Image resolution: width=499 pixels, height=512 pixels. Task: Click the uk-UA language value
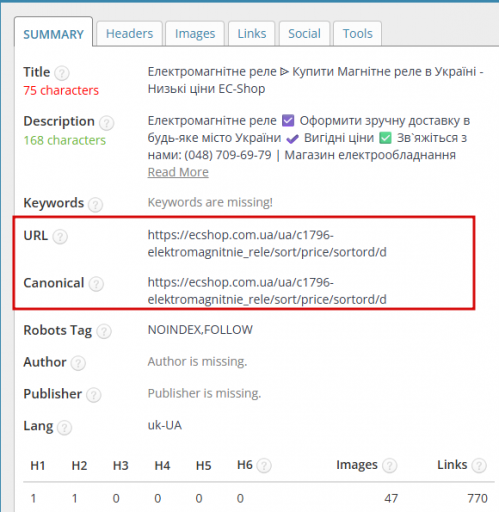[165, 425]
